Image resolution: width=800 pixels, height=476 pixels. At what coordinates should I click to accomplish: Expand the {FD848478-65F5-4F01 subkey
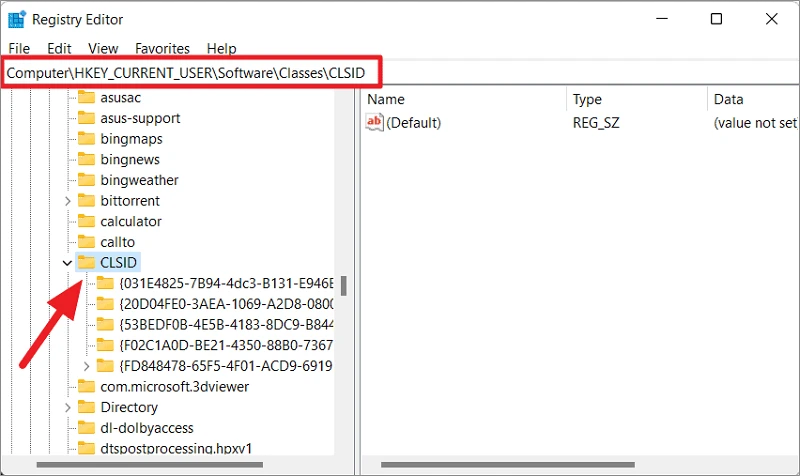click(86, 366)
